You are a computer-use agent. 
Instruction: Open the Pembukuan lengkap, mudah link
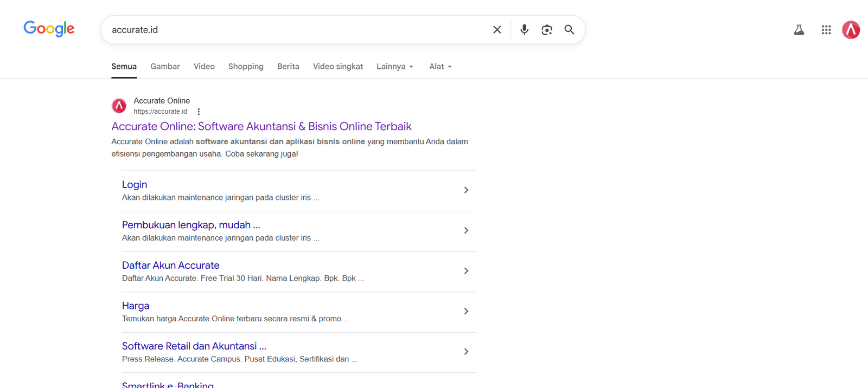click(191, 225)
